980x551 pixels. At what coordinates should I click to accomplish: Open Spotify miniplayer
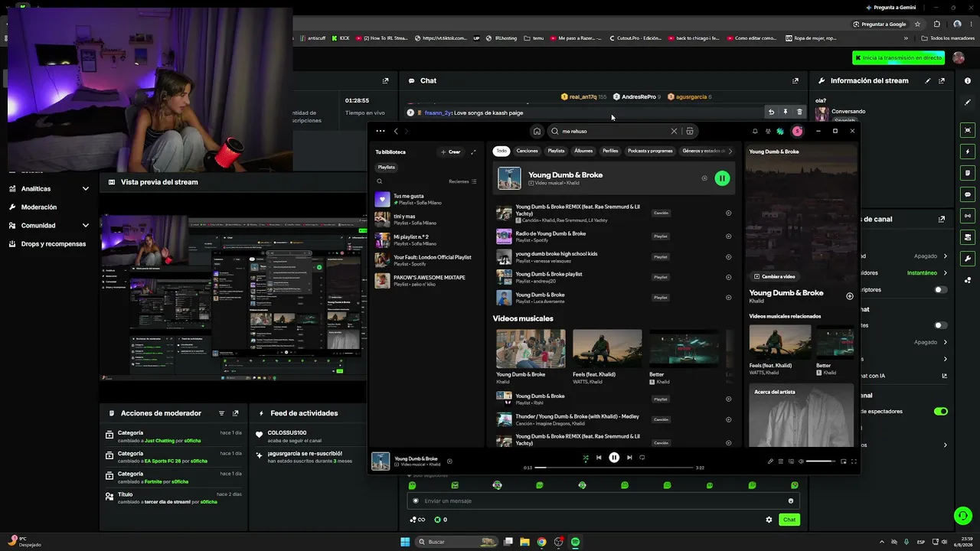point(844,461)
